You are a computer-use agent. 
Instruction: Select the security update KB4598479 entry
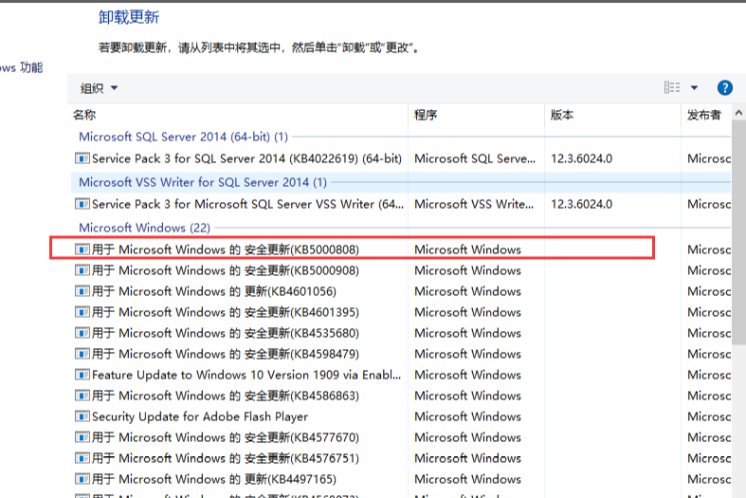(225, 354)
